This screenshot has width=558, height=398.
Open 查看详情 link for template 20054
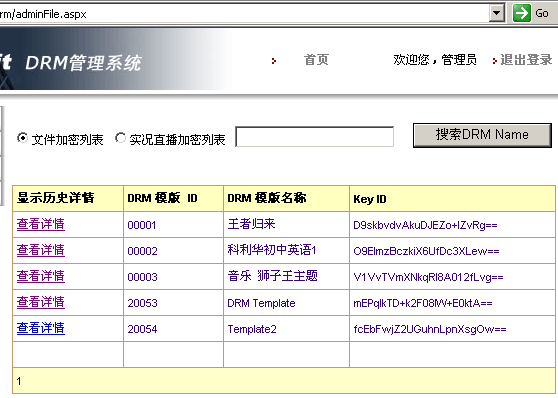pos(41,328)
